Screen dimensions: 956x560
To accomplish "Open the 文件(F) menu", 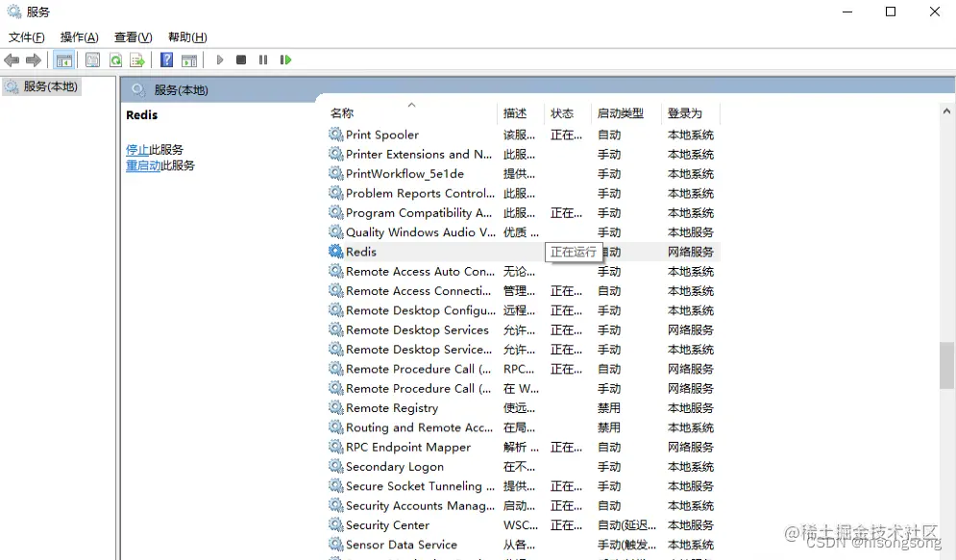I will tap(26, 37).
